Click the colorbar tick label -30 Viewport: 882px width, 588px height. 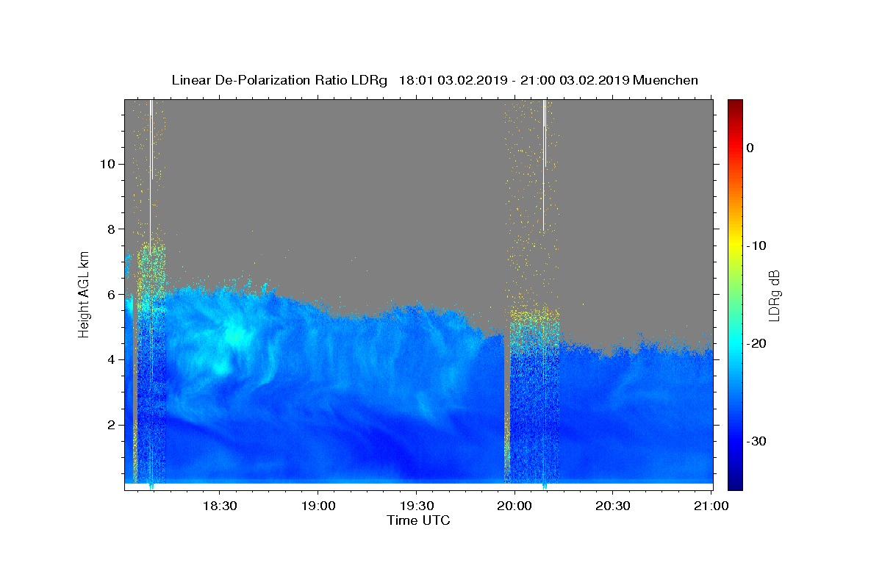coord(756,441)
